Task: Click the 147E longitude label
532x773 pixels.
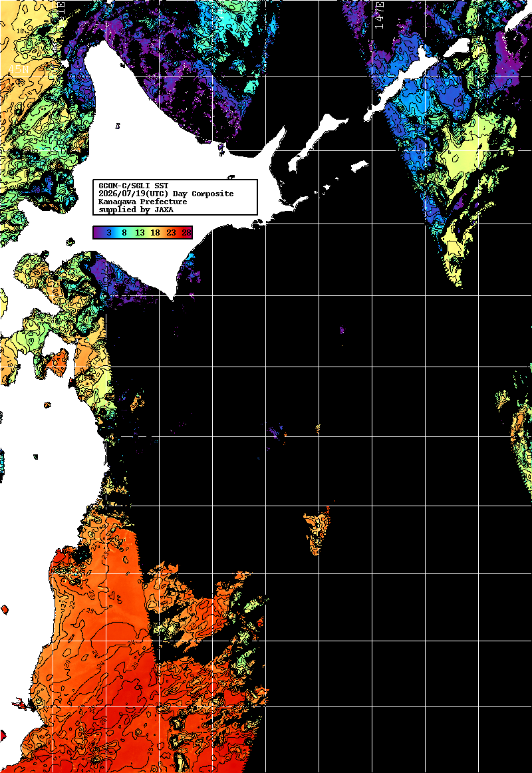Action: (x=379, y=15)
